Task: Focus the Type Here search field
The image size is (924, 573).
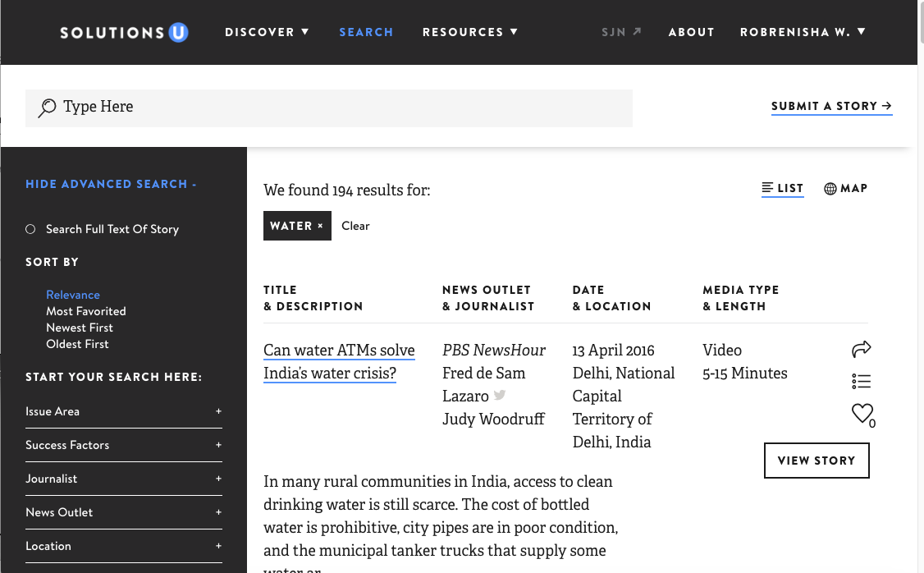Action: (329, 108)
